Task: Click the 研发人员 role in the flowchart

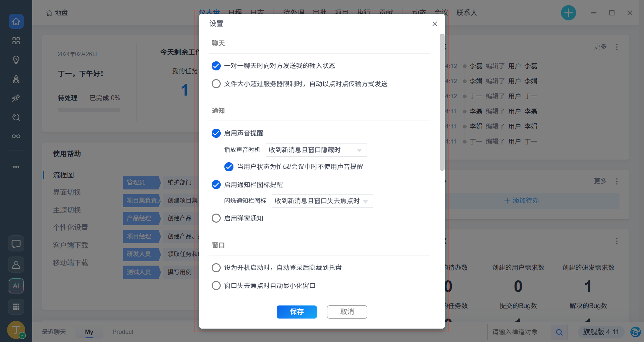Action: (141, 254)
